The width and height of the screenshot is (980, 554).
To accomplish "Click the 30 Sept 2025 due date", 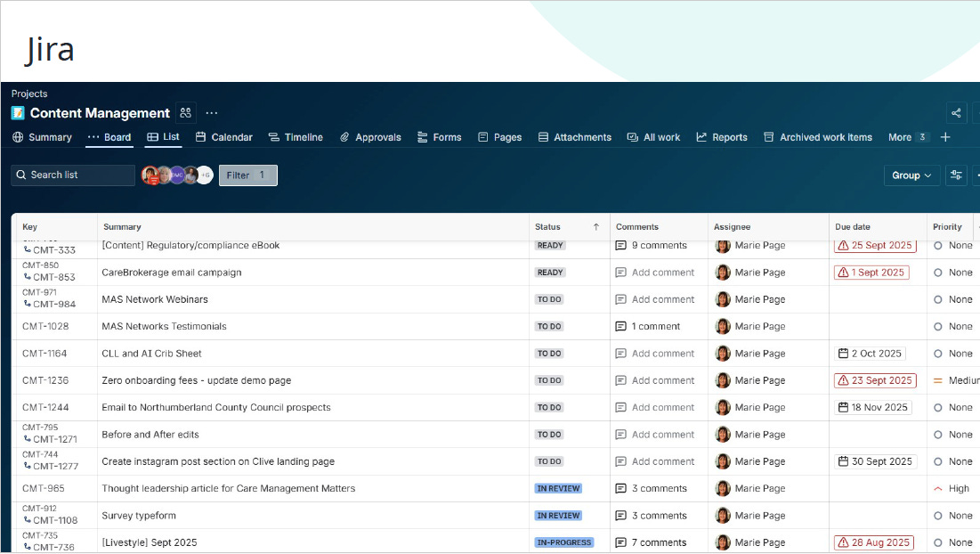I will click(x=875, y=461).
